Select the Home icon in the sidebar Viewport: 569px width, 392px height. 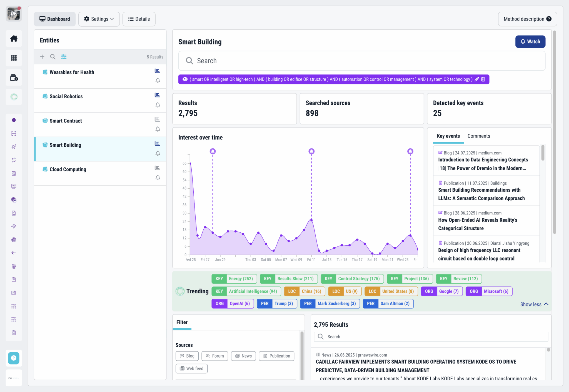click(14, 38)
